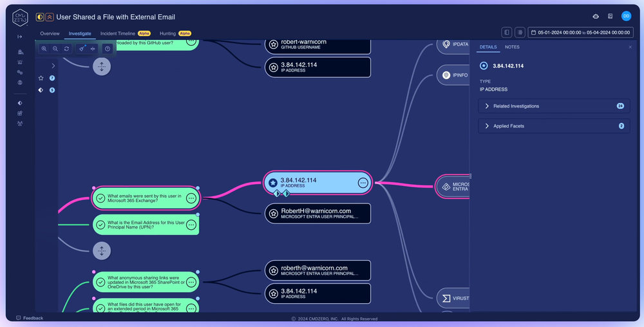This screenshot has height=327, width=644.
Task: Reset the graph with the refresh tool
Action: (66, 49)
